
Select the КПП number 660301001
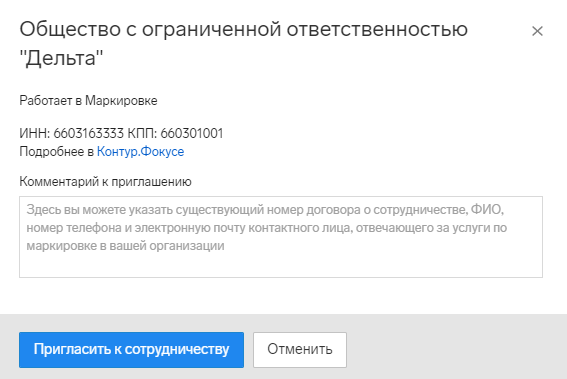point(192,133)
